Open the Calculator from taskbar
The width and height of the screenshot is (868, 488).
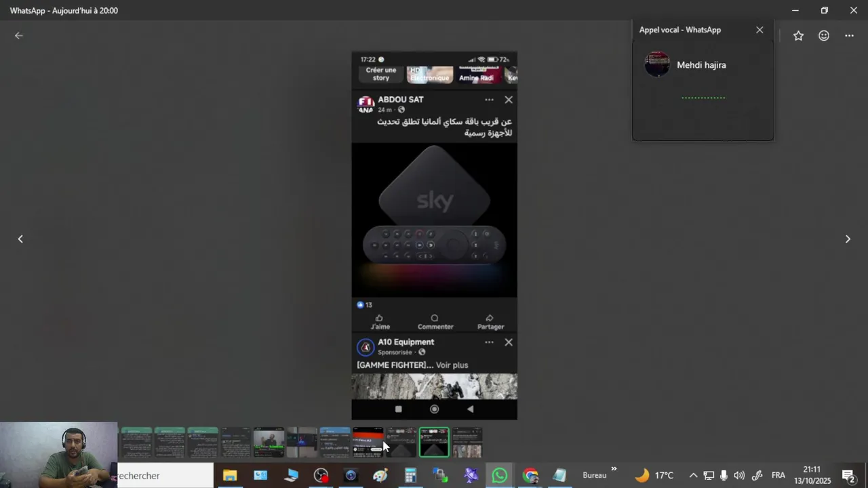click(410, 476)
